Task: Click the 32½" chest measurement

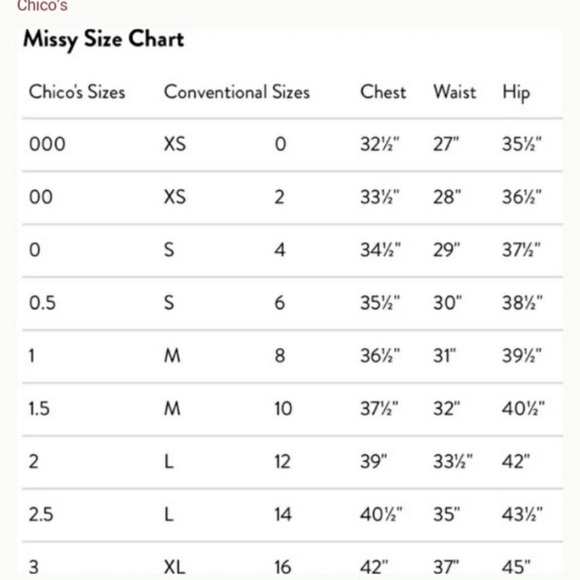Action: pos(380,144)
